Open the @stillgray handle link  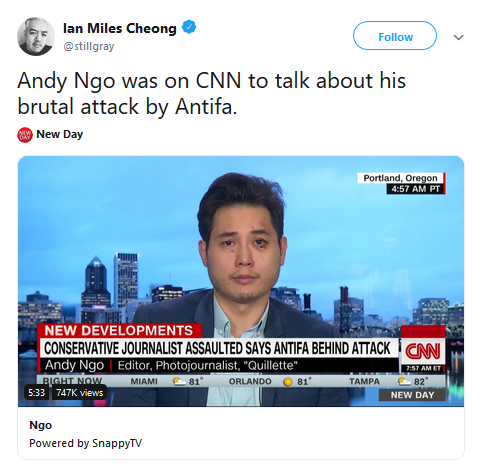89,46
